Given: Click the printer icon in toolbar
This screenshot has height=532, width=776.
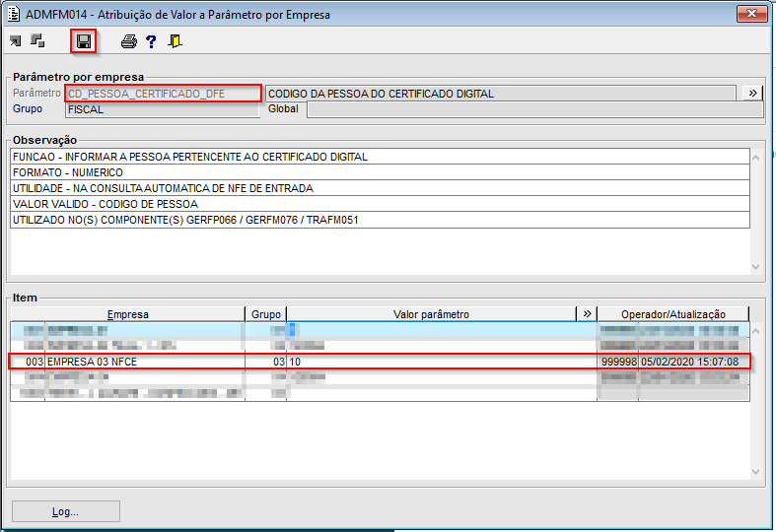Looking at the screenshot, I should 128,41.
